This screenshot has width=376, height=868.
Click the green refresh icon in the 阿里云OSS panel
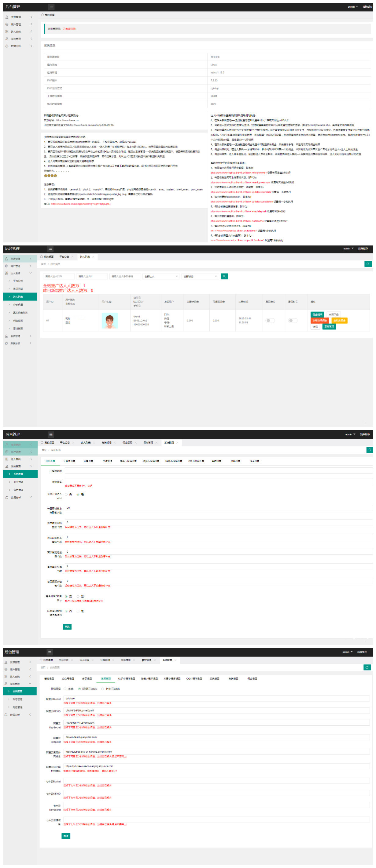point(367,667)
